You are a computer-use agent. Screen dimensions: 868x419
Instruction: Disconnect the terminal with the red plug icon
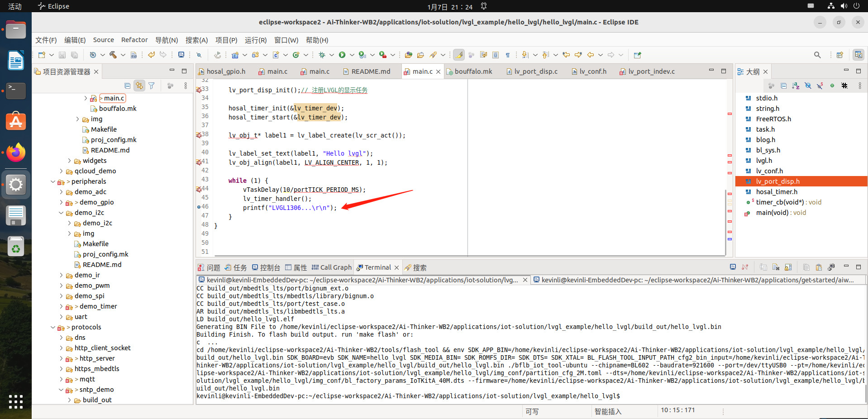pos(745,267)
